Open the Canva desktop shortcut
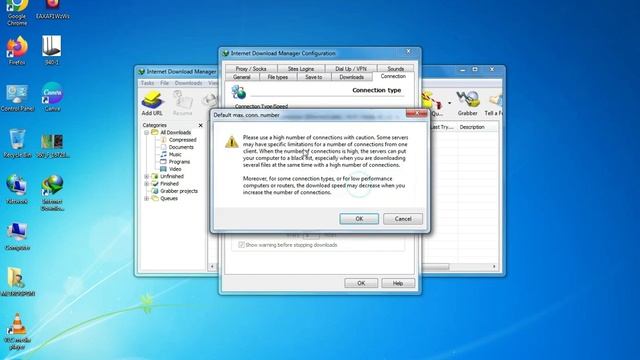 (52, 97)
